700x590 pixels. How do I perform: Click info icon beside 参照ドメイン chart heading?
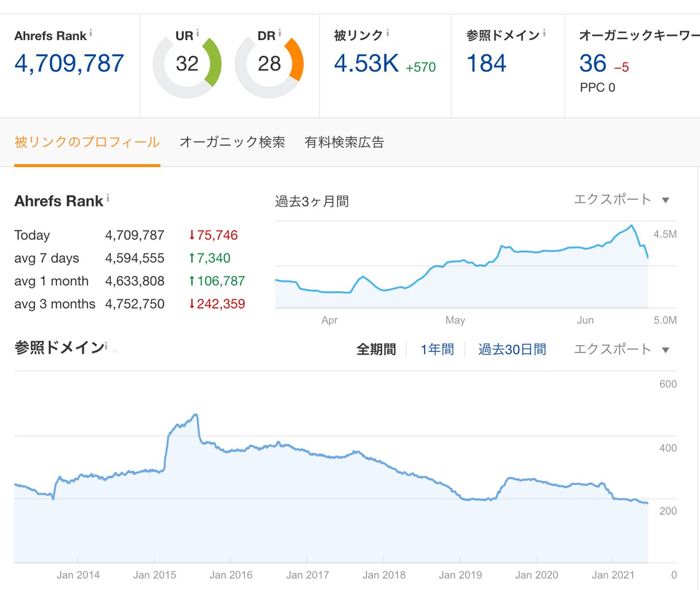106,346
